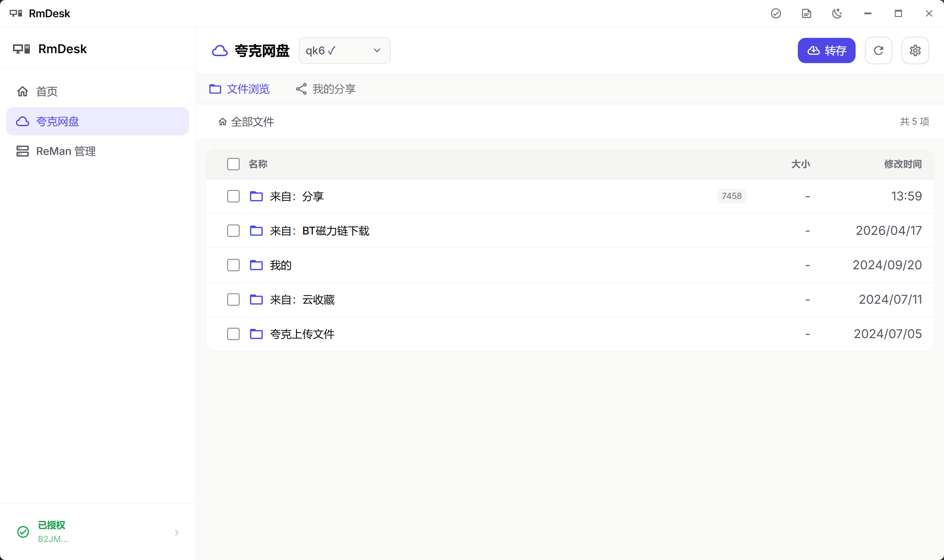This screenshot has height=560, width=944.
Task: Click folder icon of 来自：分享
Action: coord(256,196)
